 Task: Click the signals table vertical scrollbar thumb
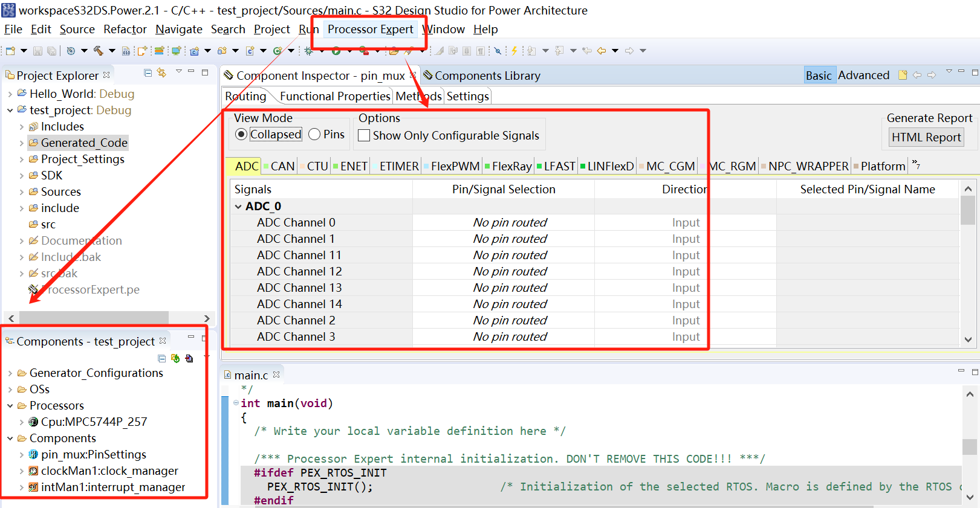(968, 210)
